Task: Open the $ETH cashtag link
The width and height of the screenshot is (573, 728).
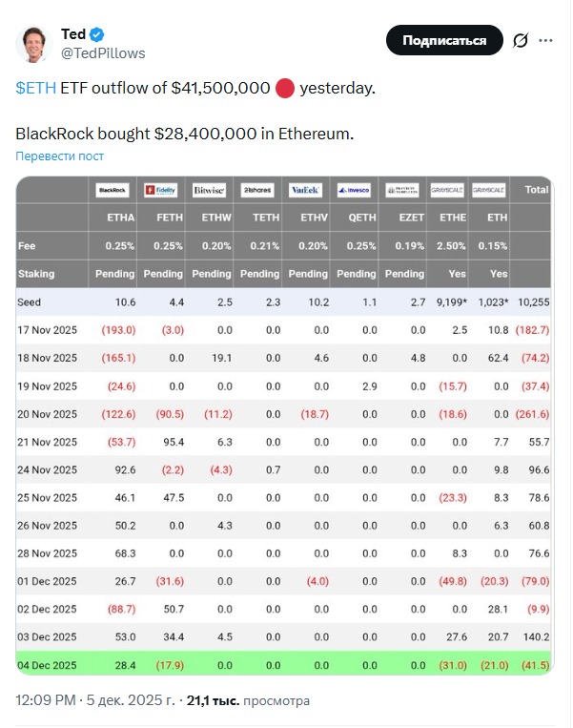Action: tap(36, 89)
